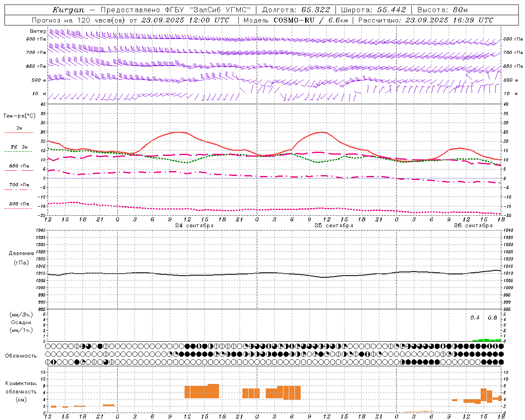Click the "Долгота: 65.322" longitude value
The width and height of the screenshot is (525, 420).
296,10
